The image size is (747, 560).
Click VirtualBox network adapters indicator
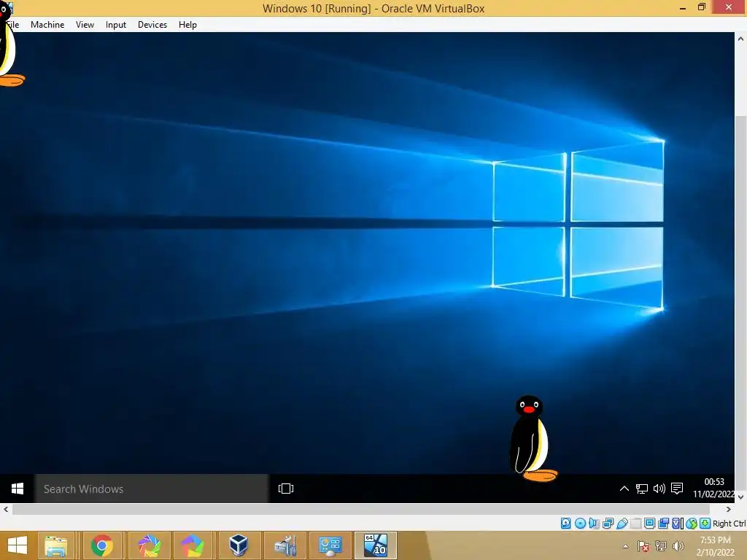[x=608, y=524]
